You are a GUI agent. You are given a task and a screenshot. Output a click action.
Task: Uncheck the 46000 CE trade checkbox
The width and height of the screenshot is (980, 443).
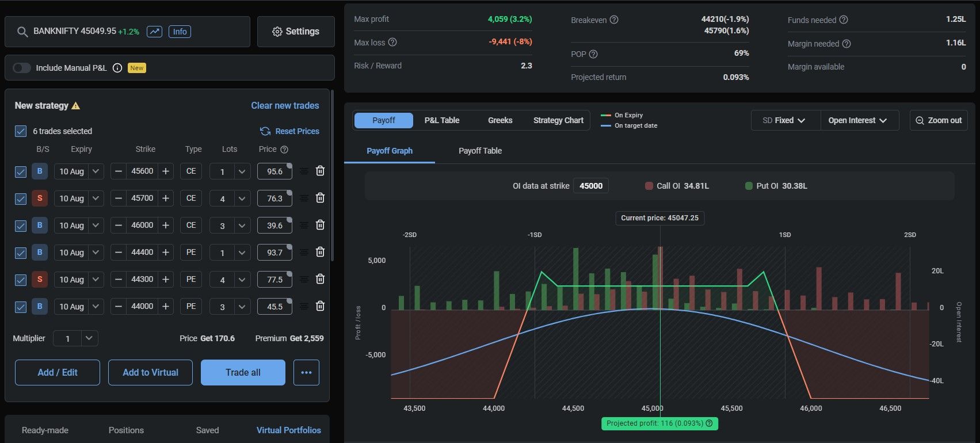click(x=21, y=226)
